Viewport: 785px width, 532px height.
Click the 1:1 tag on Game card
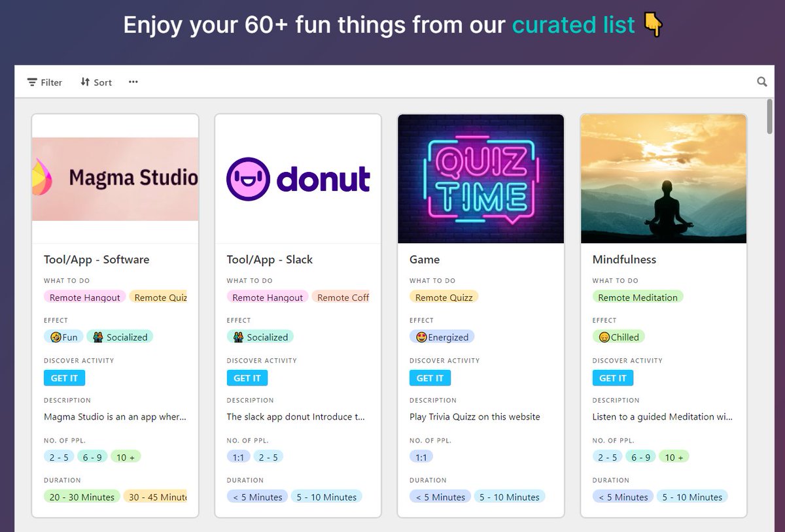[421, 457]
